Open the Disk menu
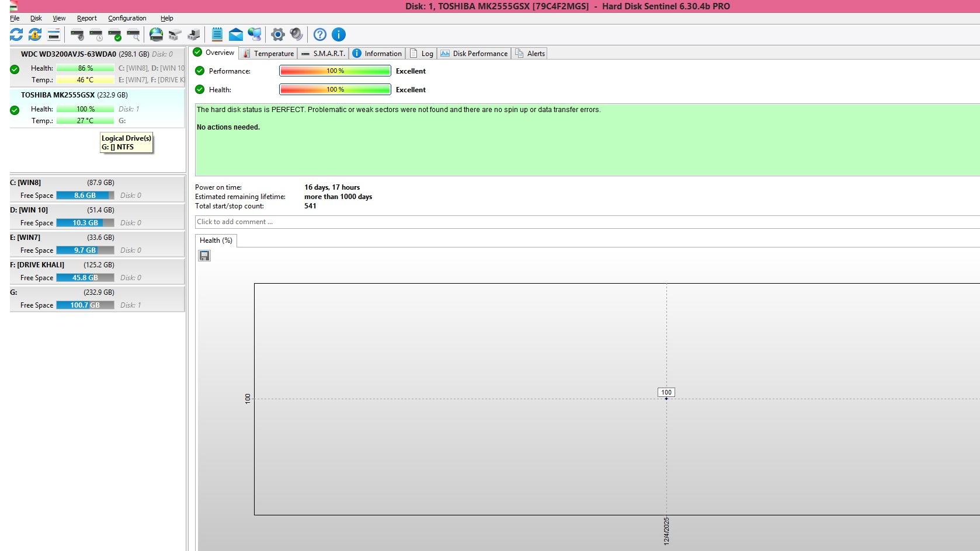 (x=36, y=18)
